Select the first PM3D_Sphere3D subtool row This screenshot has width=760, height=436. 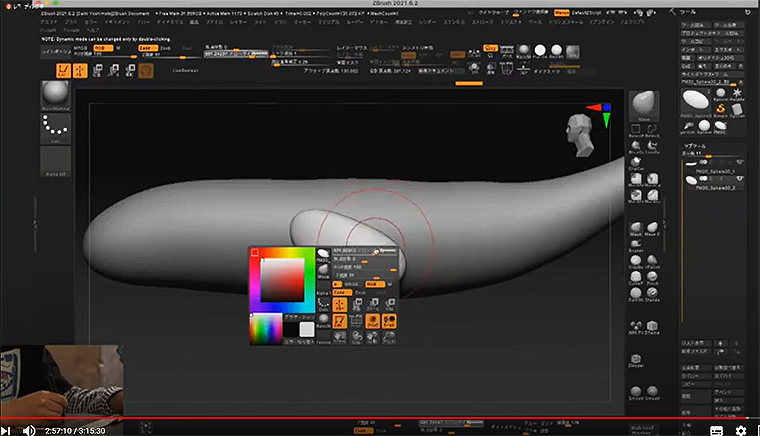click(714, 171)
